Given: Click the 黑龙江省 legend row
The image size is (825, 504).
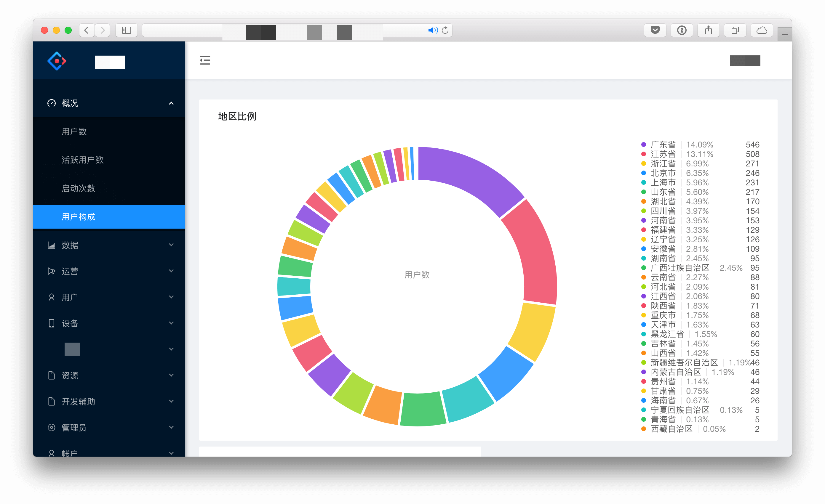Looking at the screenshot, I should 700,334.
